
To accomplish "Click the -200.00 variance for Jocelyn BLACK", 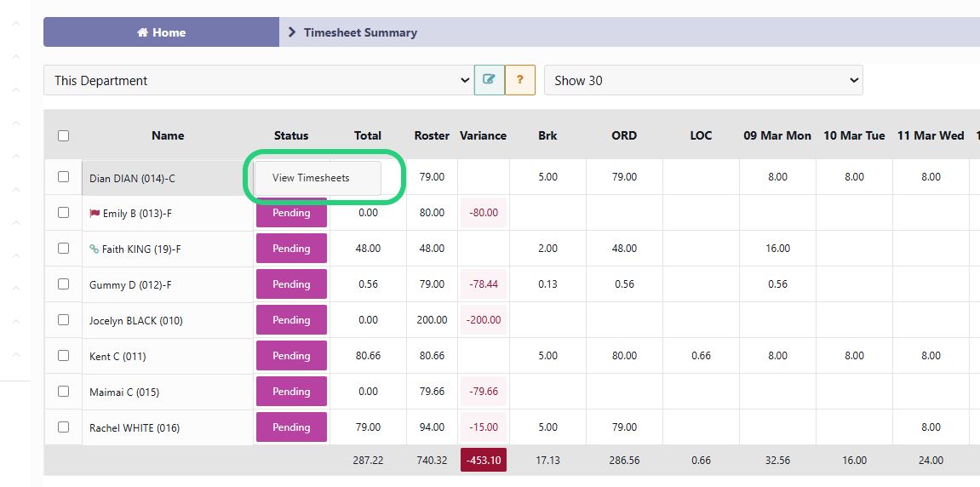I will [x=483, y=319].
